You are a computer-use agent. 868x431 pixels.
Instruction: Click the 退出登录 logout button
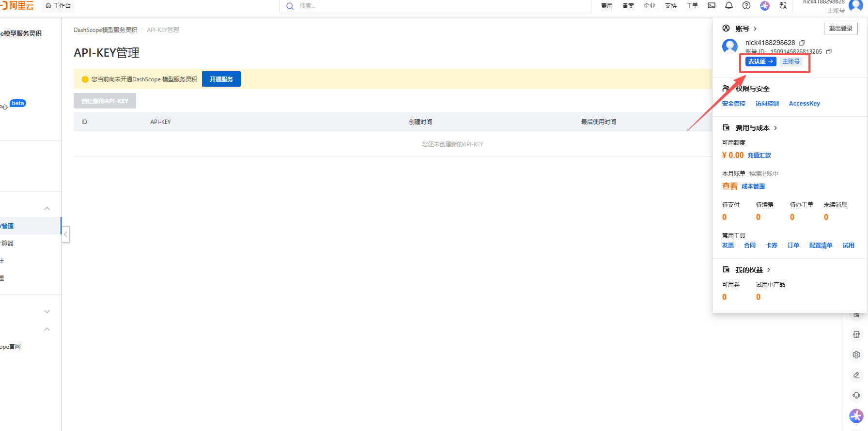coord(840,29)
